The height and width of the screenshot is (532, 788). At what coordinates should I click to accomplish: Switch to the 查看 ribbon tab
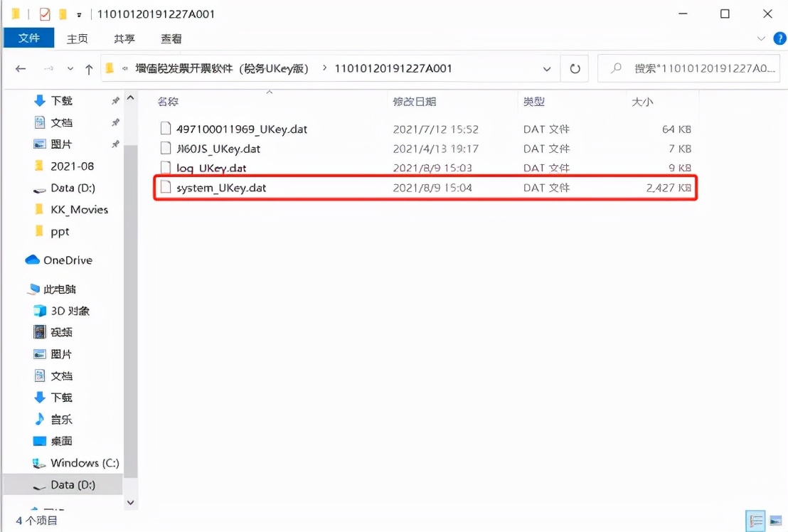click(170, 38)
